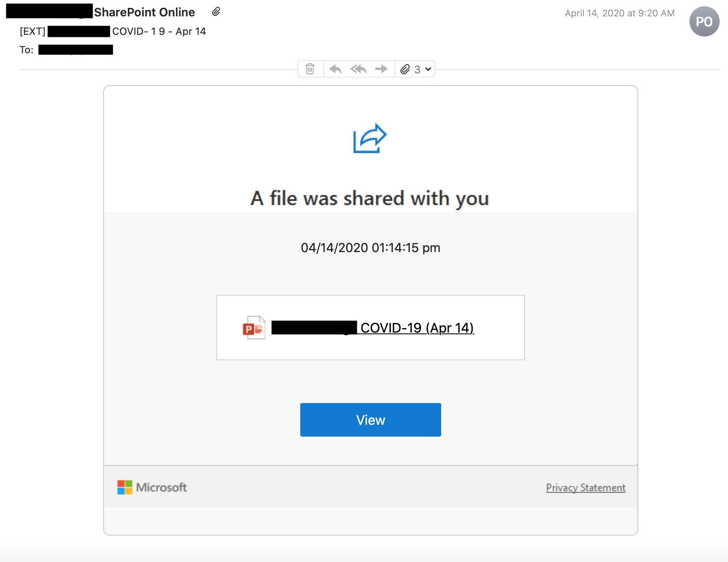728x562 pixels.
Task: Click the blue share arrow icon
Action: pyautogui.click(x=370, y=138)
